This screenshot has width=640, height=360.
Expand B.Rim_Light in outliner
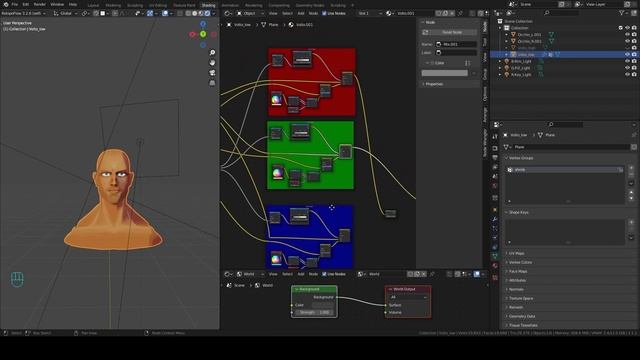(x=500, y=61)
